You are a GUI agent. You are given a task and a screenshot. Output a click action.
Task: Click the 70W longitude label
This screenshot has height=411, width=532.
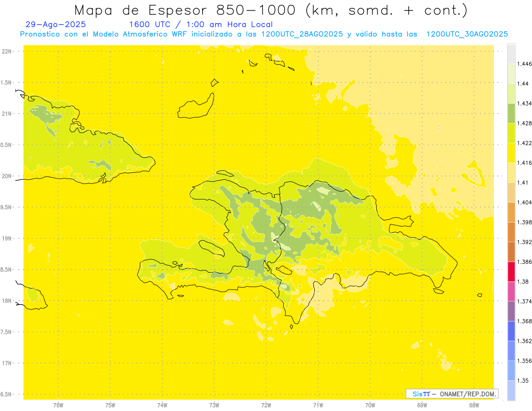370,405
